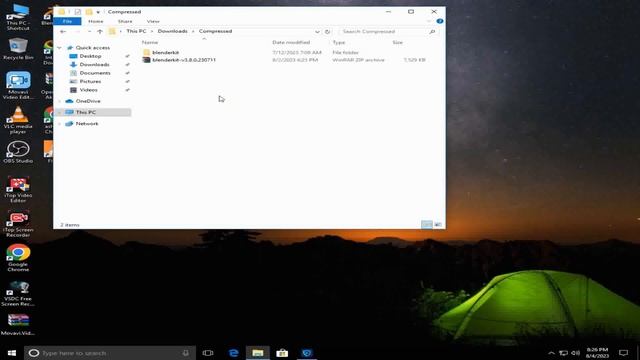Sort files by Name column
Screen dimensions: 640x360
[x=150, y=42]
